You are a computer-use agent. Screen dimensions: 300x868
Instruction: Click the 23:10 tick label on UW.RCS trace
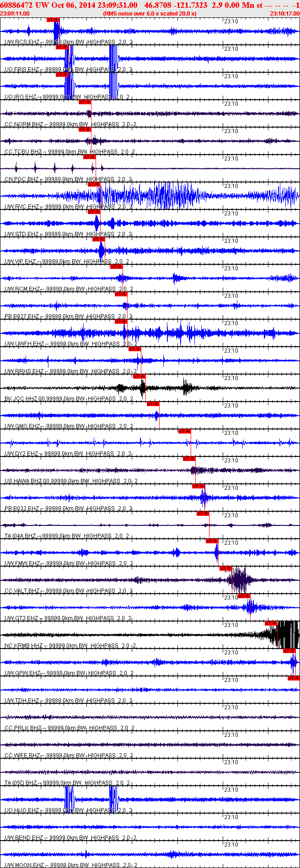tap(232, 21)
